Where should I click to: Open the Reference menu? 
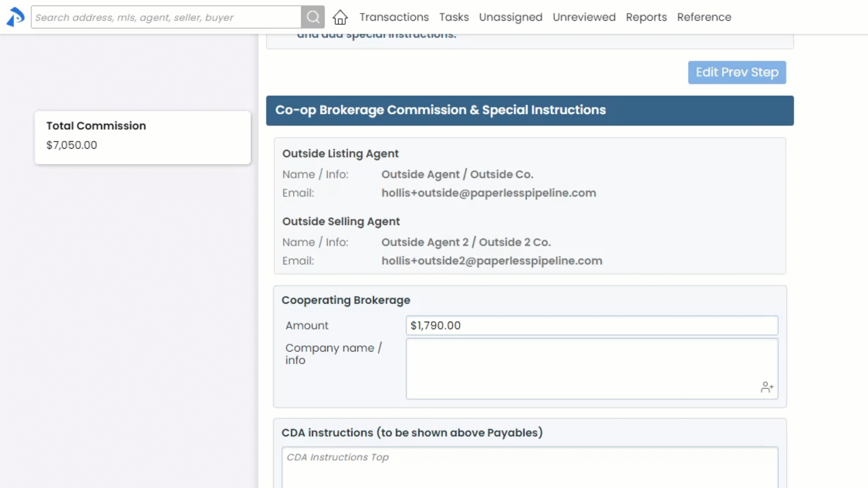click(704, 17)
